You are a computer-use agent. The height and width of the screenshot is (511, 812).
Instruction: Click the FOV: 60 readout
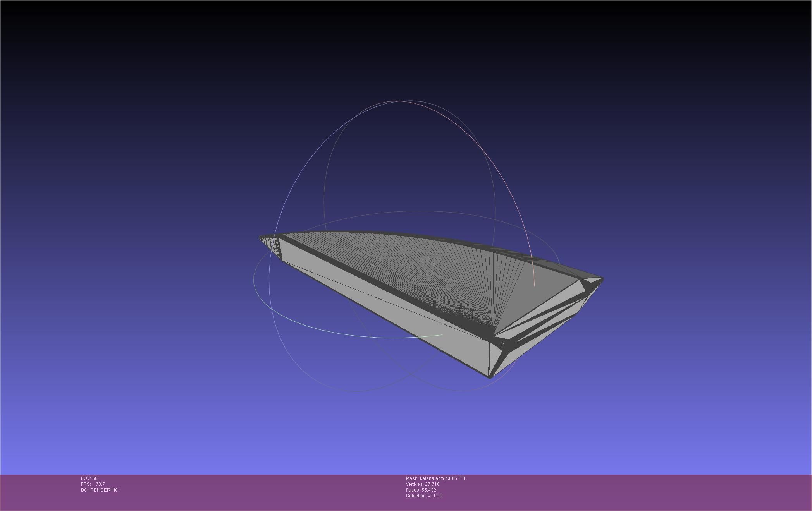(89, 478)
